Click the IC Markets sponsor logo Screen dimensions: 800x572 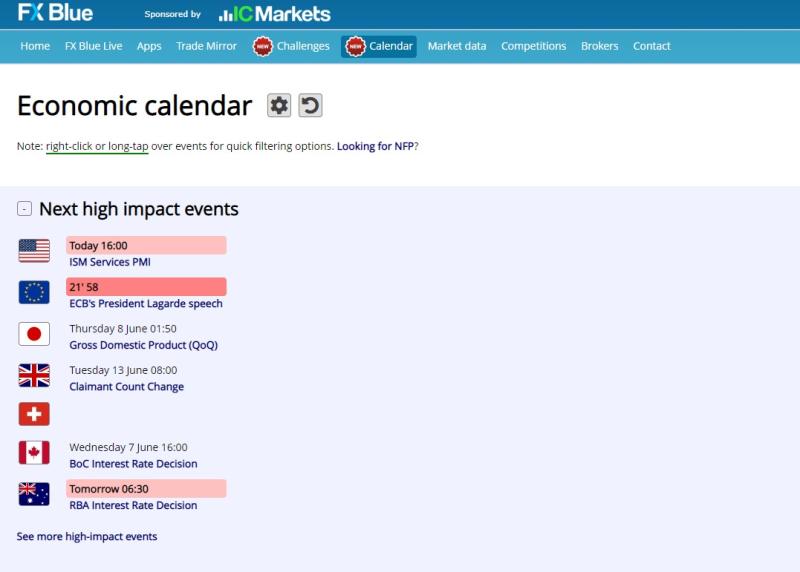tap(274, 14)
